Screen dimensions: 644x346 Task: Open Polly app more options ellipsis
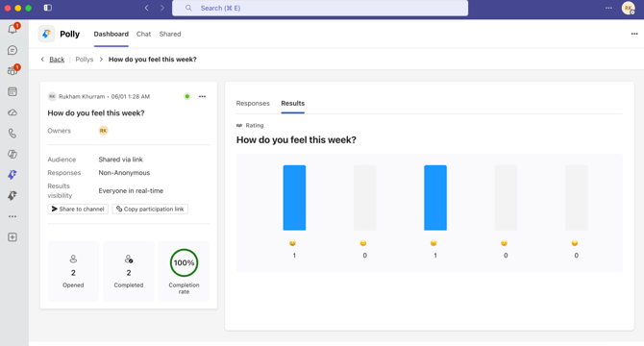tap(634, 34)
